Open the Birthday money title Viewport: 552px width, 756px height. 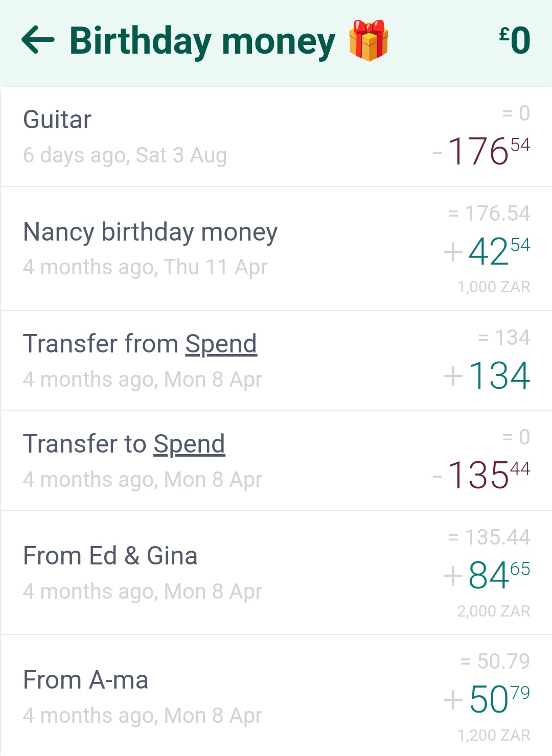click(202, 41)
